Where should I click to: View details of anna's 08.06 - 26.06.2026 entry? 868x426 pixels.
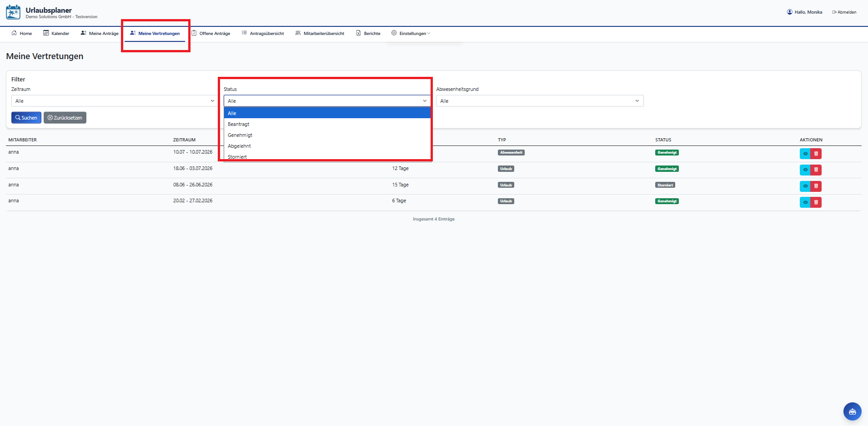coord(805,186)
